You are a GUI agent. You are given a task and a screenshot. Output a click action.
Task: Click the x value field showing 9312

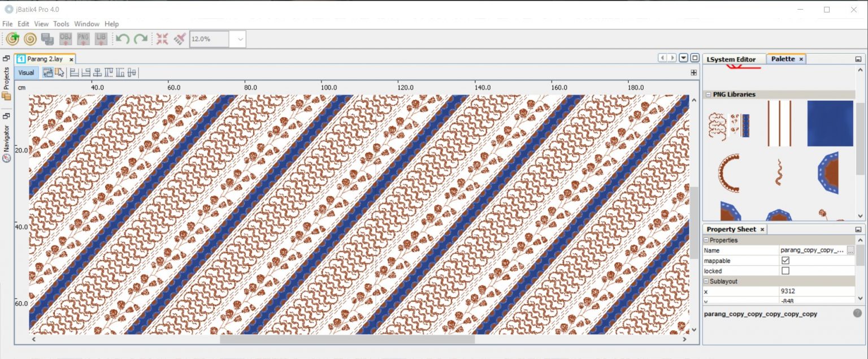814,291
